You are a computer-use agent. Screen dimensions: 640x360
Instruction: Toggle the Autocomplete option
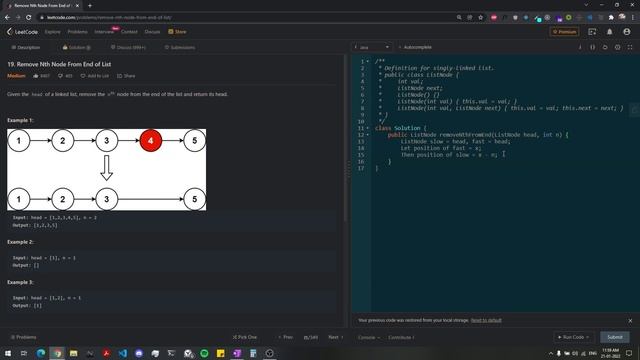click(x=415, y=47)
